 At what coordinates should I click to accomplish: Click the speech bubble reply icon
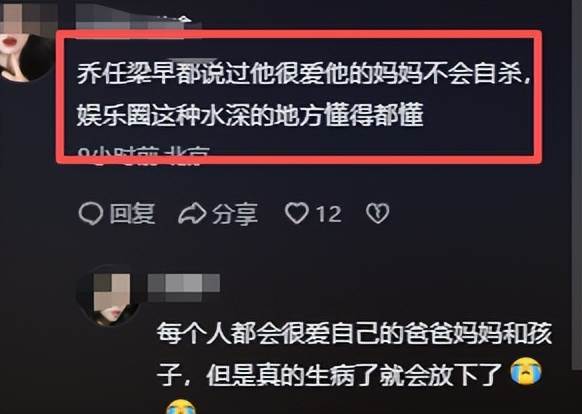click(91, 214)
